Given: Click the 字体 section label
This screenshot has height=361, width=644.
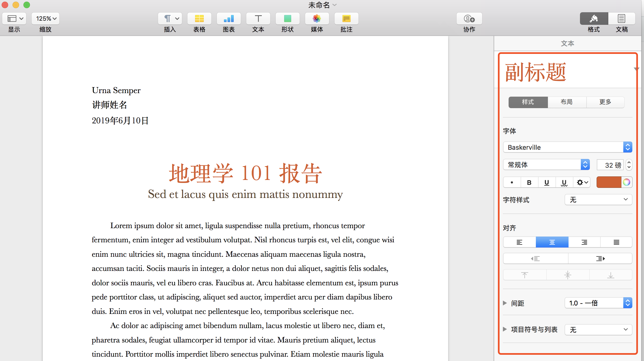Looking at the screenshot, I should pyautogui.click(x=509, y=131).
